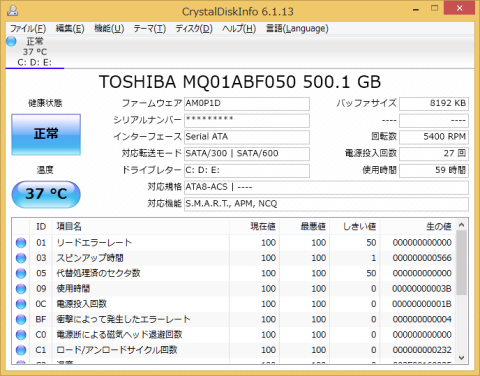This screenshot has height=376, width=480.
Task: Click the blue disk status orb above 正常 37 °C
Action: coord(11,41)
